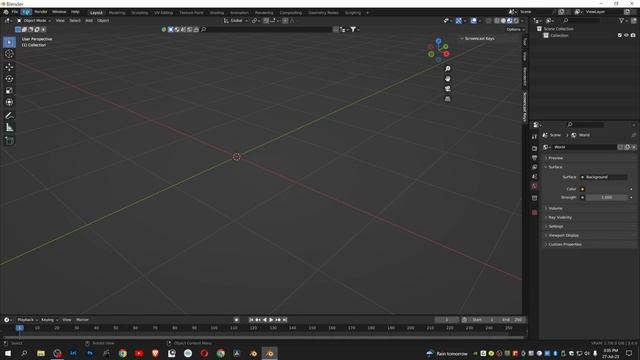The width and height of the screenshot is (640, 360).
Task: Open the Tool properties tab
Action: (534, 137)
